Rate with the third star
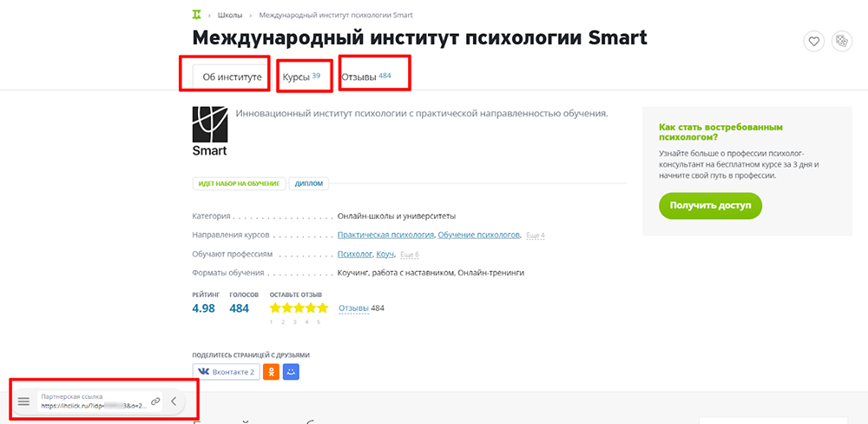The image size is (868, 424). (x=299, y=308)
